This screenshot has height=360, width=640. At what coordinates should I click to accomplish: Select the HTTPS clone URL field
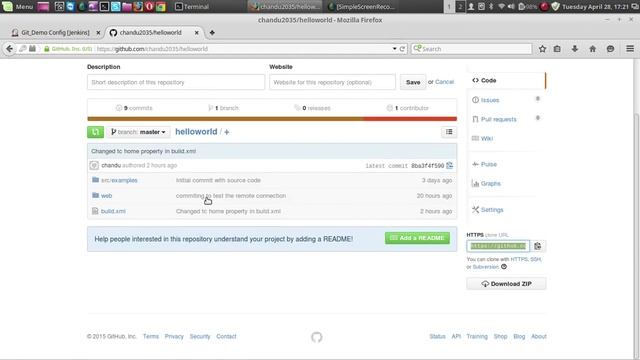click(498, 246)
